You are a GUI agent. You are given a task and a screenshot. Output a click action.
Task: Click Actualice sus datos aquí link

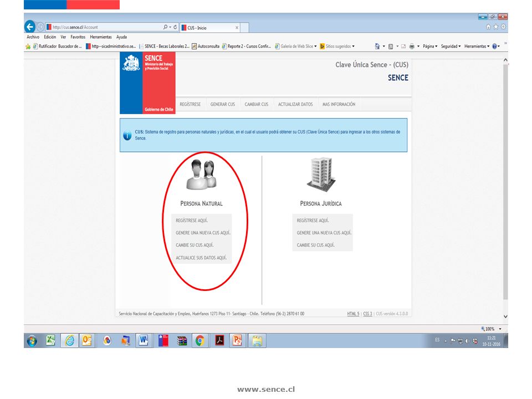[x=201, y=258]
